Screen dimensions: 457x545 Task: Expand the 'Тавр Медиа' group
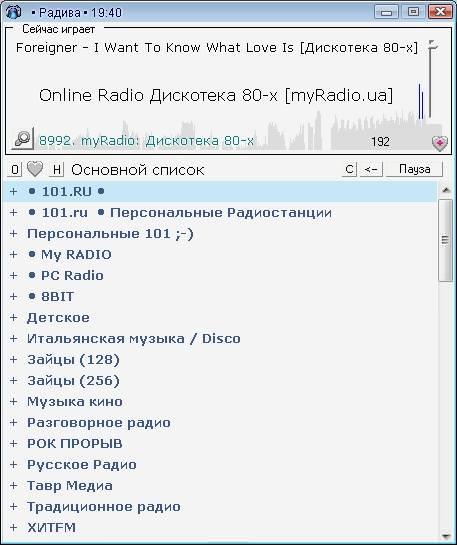click(x=14, y=486)
